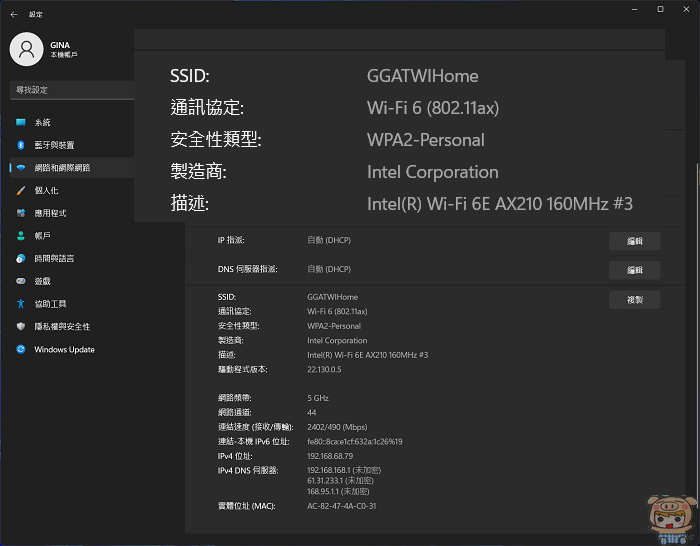The width and height of the screenshot is (700, 546).
Task: Click the back arrow in the title bar
Action: [14, 14]
